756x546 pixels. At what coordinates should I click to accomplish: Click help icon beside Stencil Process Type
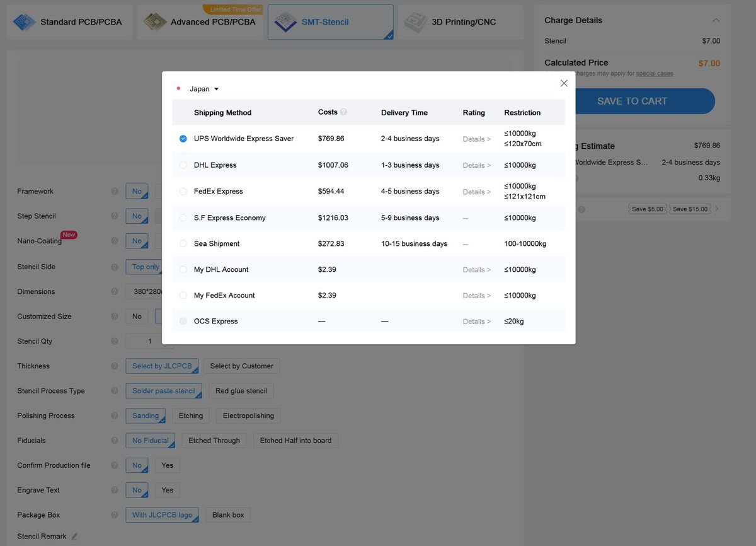pos(115,391)
